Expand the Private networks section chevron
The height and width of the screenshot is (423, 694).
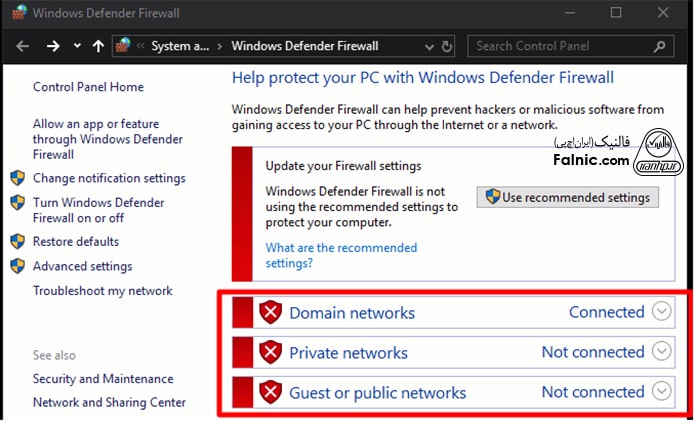point(661,351)
